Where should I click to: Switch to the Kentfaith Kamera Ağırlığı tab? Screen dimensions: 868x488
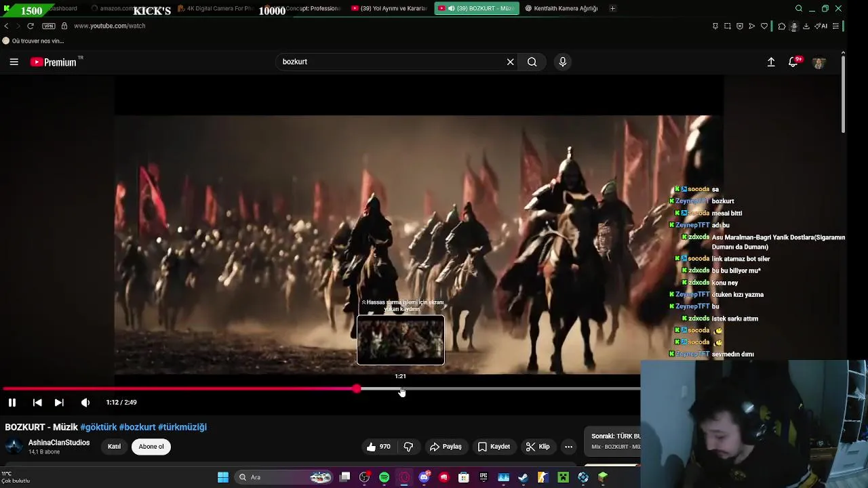562,8
